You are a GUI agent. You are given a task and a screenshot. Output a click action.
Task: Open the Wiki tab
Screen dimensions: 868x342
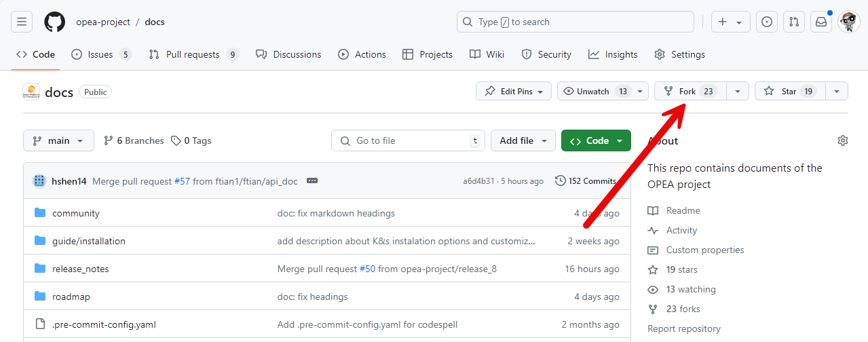[487, 54]
